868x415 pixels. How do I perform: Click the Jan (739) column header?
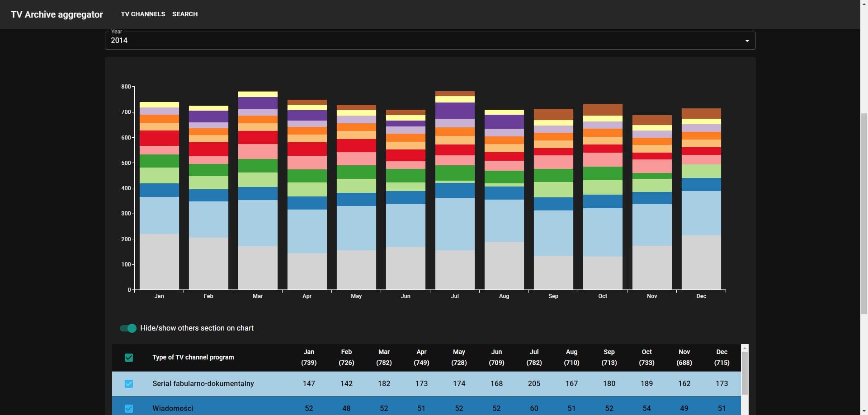[x=309, y=358]
